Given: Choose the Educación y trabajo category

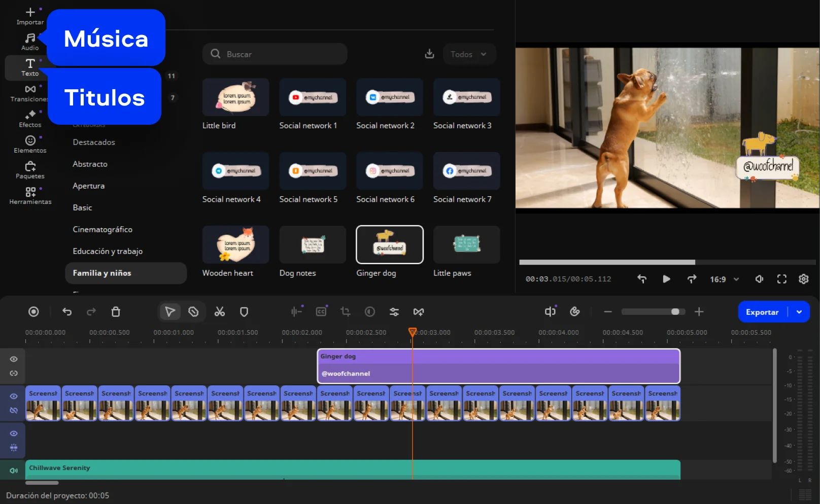Looking at the screenshot, I should click(x=108, y=251).
